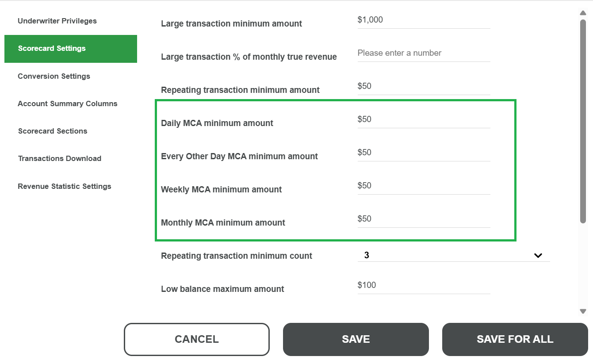Edit Large transaction minimum amount field
This screenshot has height=364, width=593.
click(424, 20)
